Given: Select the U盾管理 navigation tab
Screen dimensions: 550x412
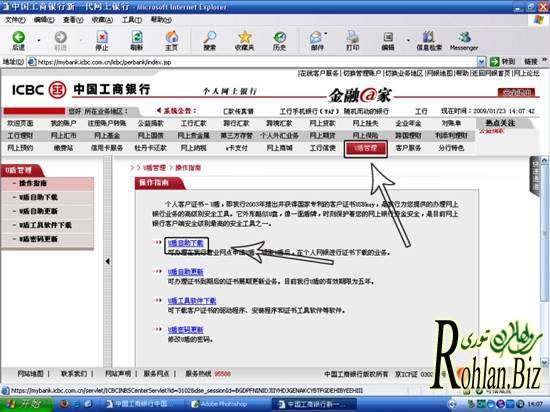Looking at the screenshot, I should click(x=365, y=149).
